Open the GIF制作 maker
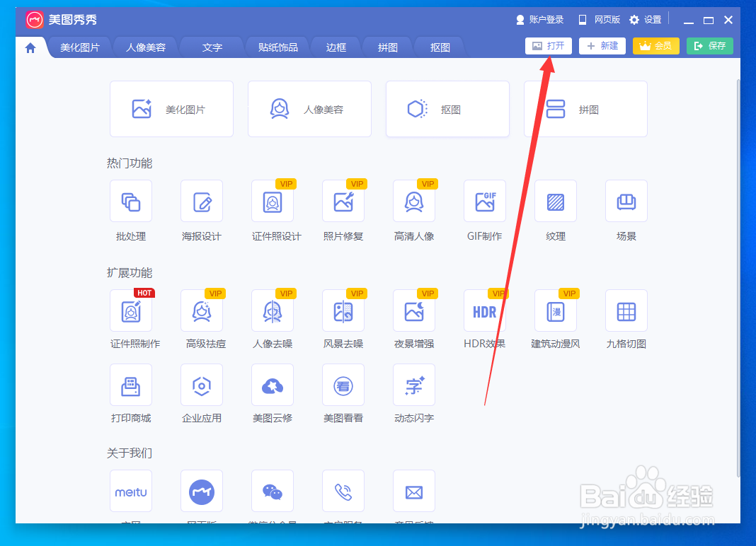Viewport: 756px width, 546px height. click(x=485, y=201)
